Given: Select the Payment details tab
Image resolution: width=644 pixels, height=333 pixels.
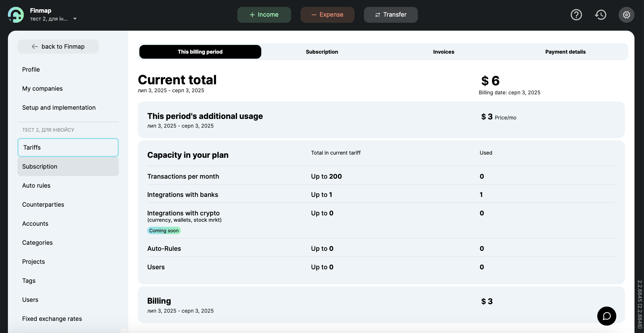Looking at the screenshot, I should (x=565, y=52).
